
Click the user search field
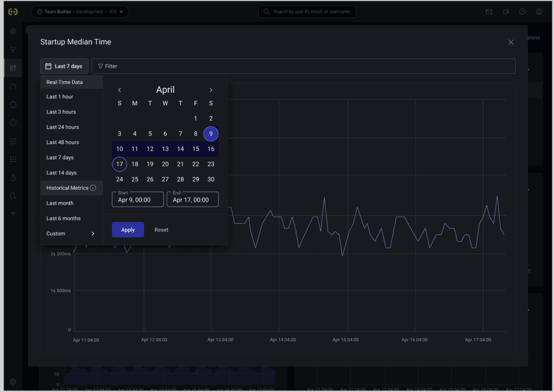coord(307,12)
